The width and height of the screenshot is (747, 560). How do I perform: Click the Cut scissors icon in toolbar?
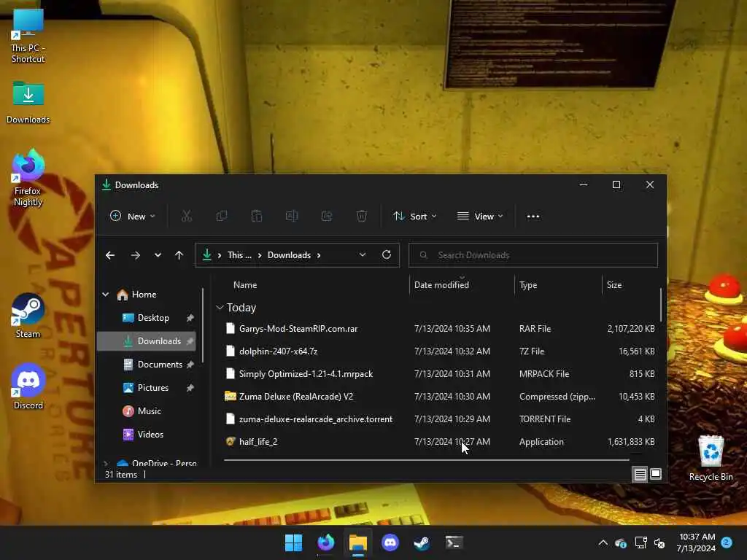186,216
